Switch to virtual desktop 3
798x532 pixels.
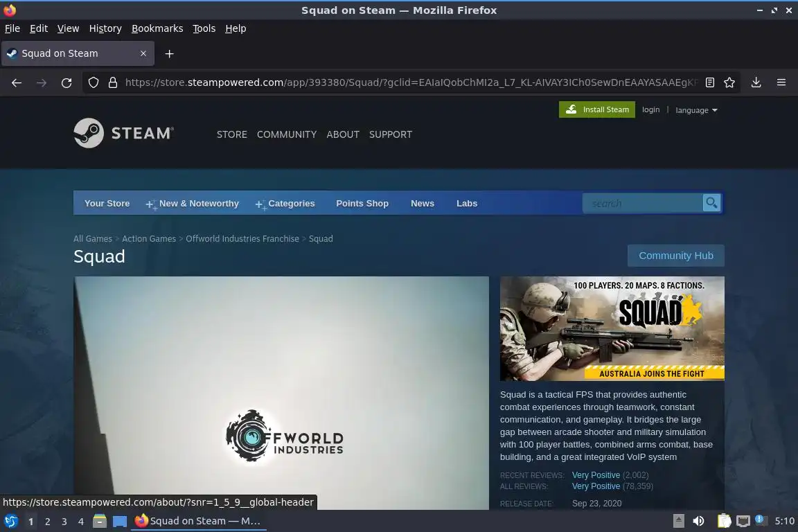pyautogui.click(x=64, y=522)
